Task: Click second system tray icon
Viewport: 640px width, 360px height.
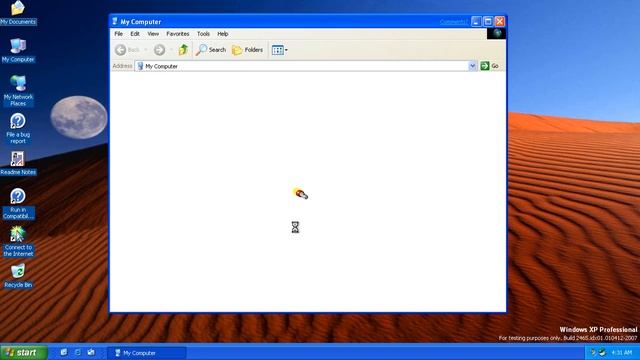Action: [602, 353]
